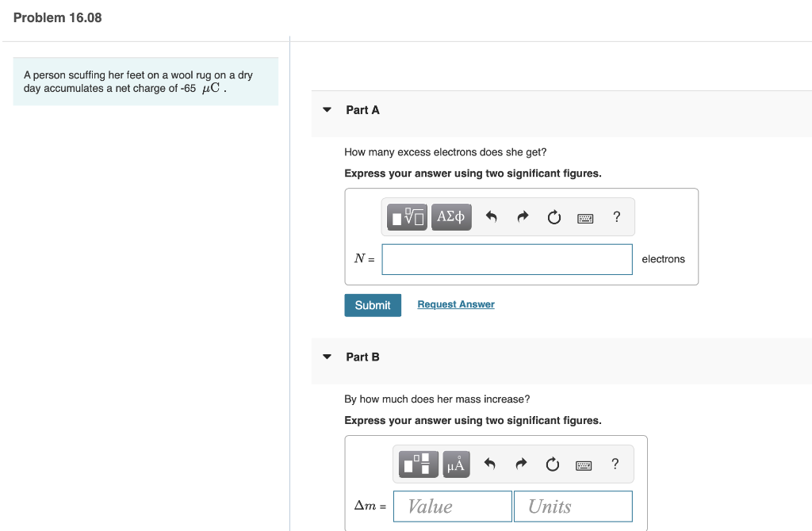Undo last entry in Part B toolbar
The image size is (812, 531).
point(490,464)
